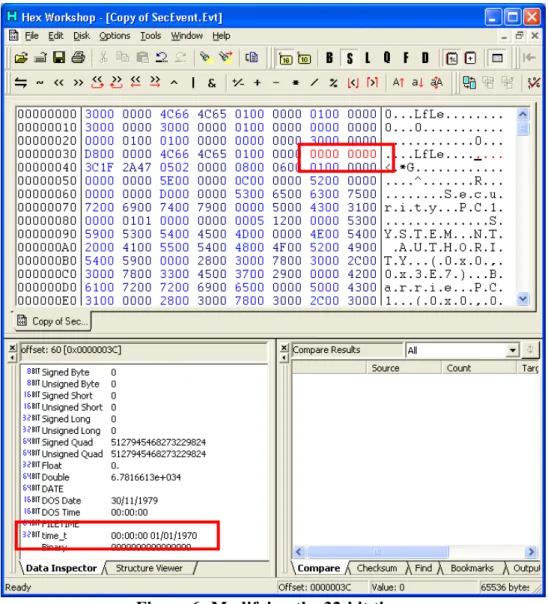Click the Save floppy disk icon
This screenshot has height=604, width=548.
point(59,58)
